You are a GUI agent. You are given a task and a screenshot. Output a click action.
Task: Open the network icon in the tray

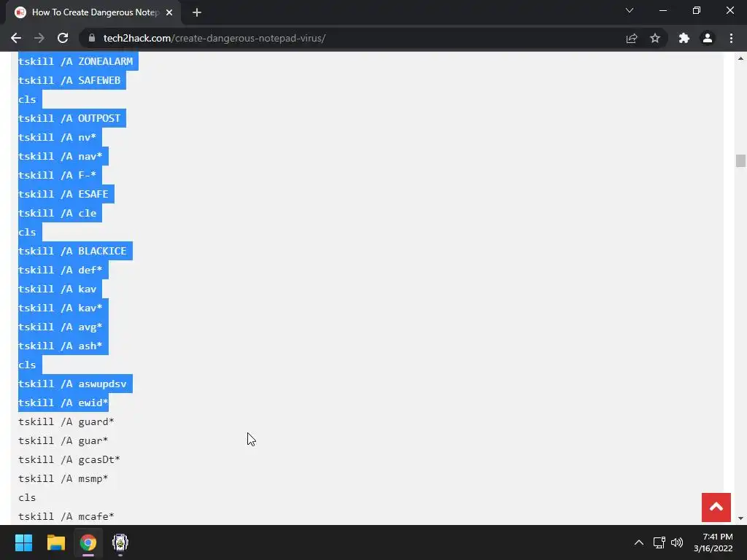click(x=659, y=542)
